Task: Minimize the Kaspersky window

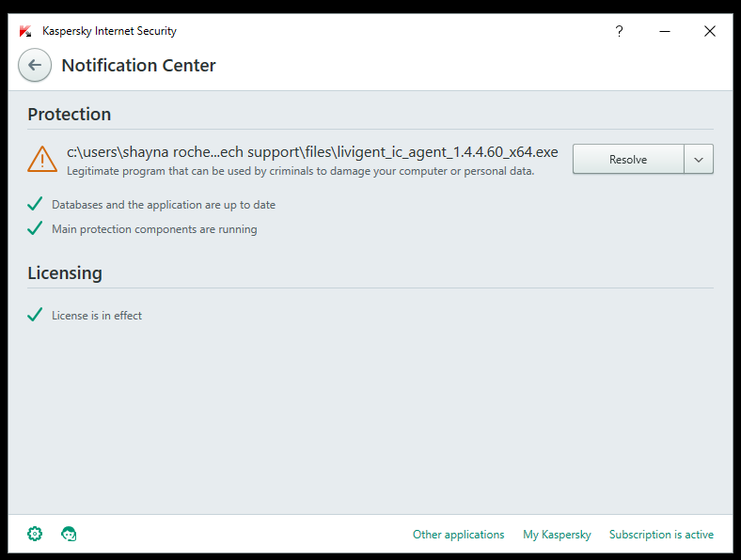Action: click(665, 31)
